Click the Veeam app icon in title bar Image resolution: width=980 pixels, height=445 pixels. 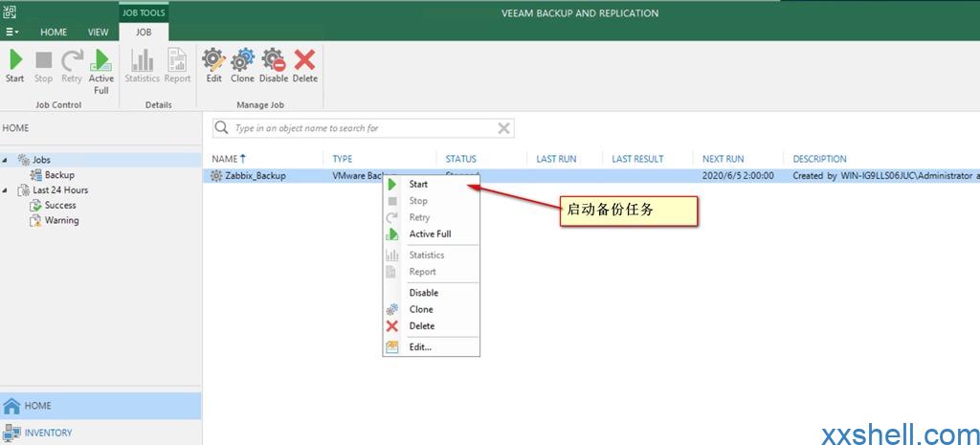(x=10, y=11)
